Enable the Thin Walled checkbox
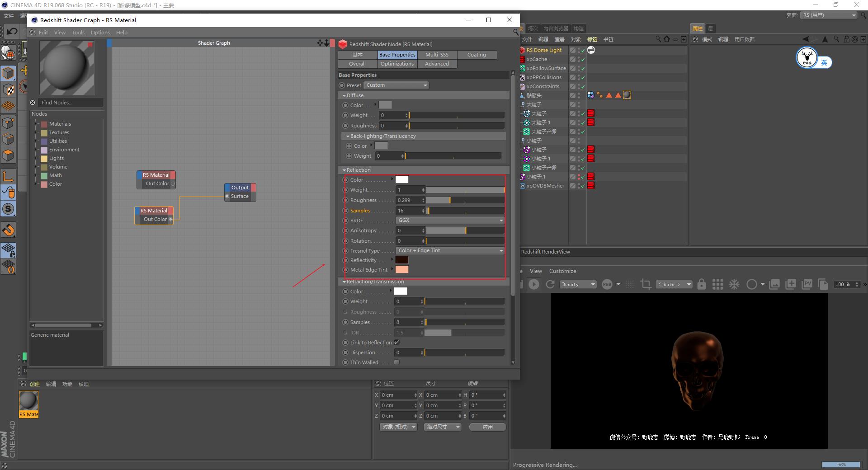The image size is (868, 470). coord(396,362)
